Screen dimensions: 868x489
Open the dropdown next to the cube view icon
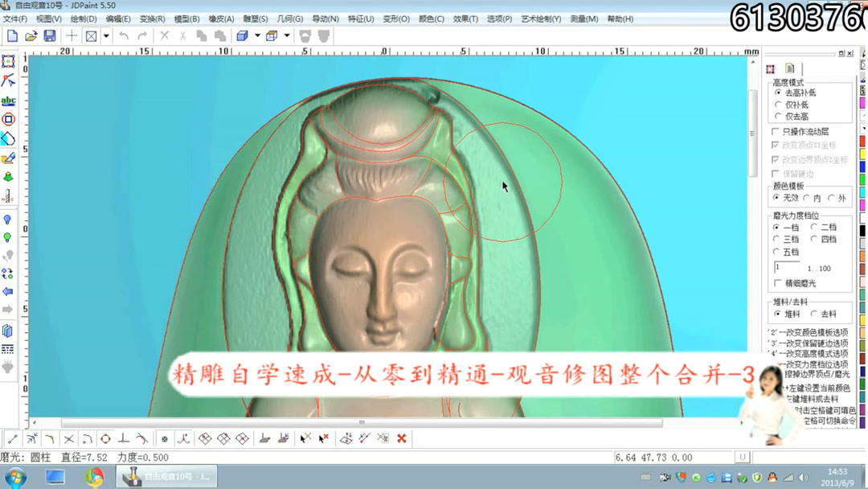(256, 35)
